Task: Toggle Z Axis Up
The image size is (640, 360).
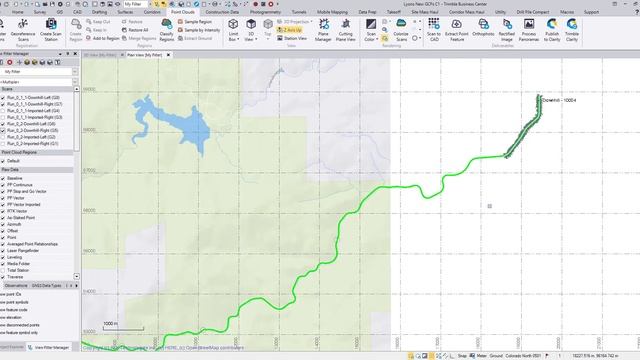Action: (289, 30)
